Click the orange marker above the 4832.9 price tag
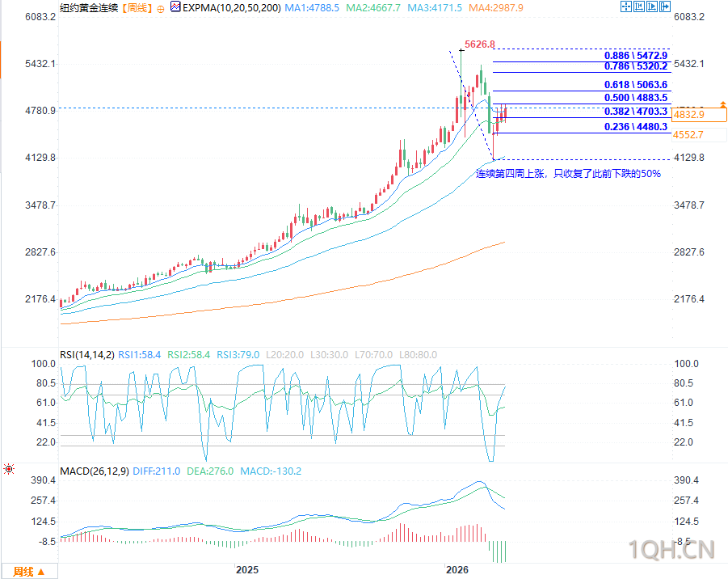This screenshot has height=579, width=728. point(723,104)
